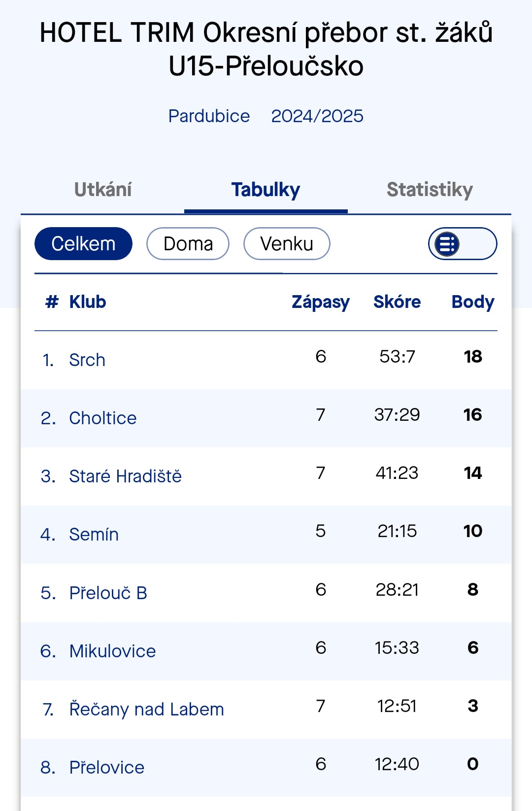Image resolution: width=532 pixels, height=811 pixels.
Task: Open the Choltice club link
Action: coord(103,418)
